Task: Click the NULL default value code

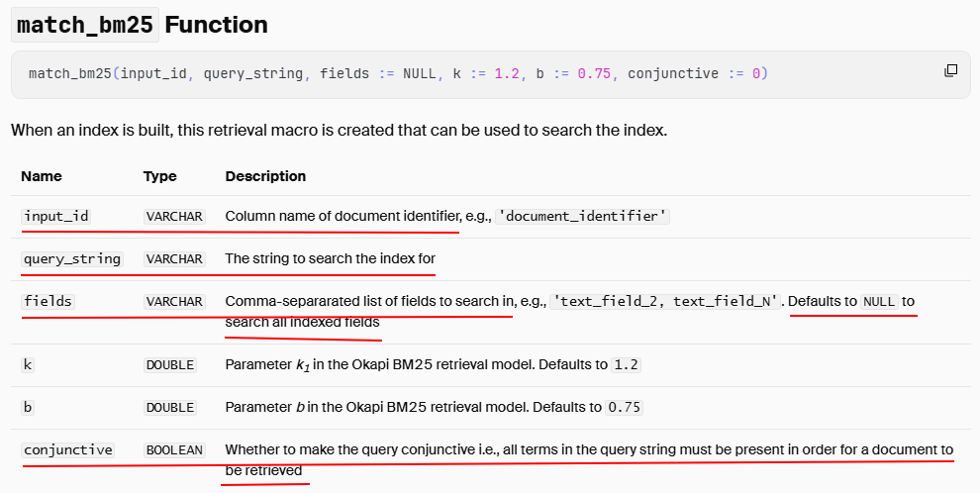Action: [879, 301]
